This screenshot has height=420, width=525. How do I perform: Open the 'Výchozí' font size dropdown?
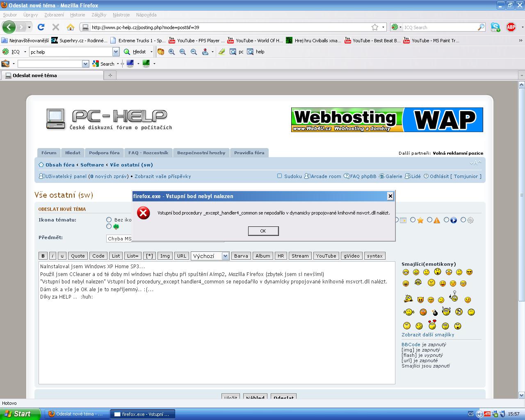(225, 256)
